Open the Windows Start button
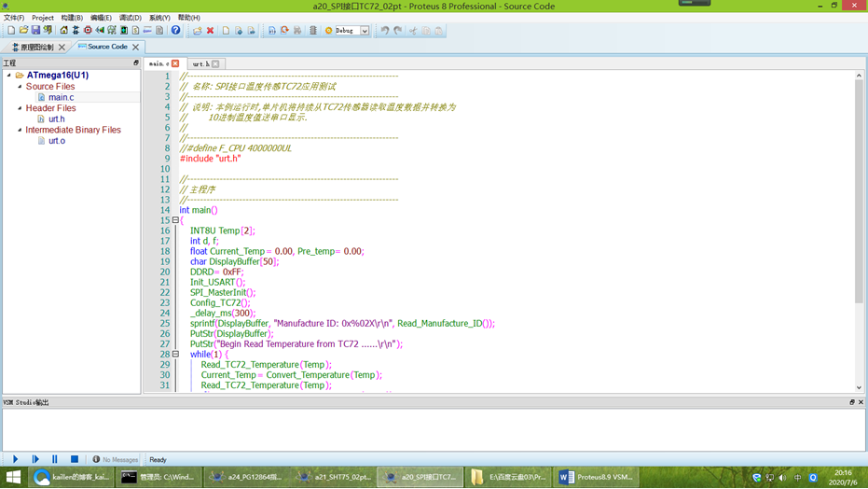The width and height of the screenshot is (868, 489). tap(13, 477)
